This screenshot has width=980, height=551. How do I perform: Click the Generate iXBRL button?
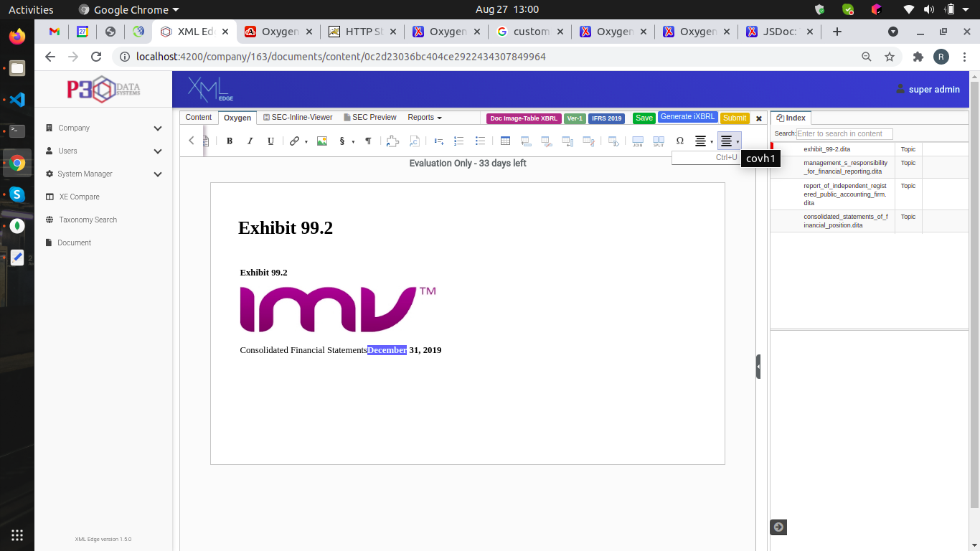tap(687, 117)
